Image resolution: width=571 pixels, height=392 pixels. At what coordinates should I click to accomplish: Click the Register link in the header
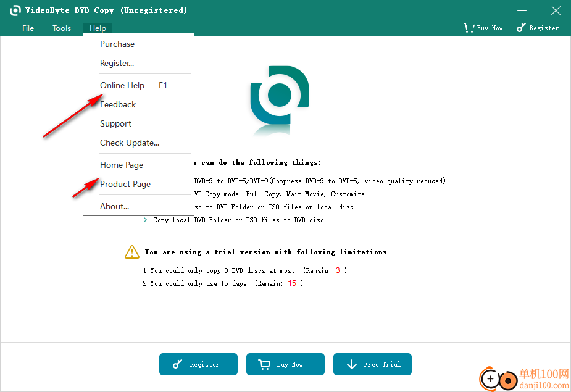538,28
